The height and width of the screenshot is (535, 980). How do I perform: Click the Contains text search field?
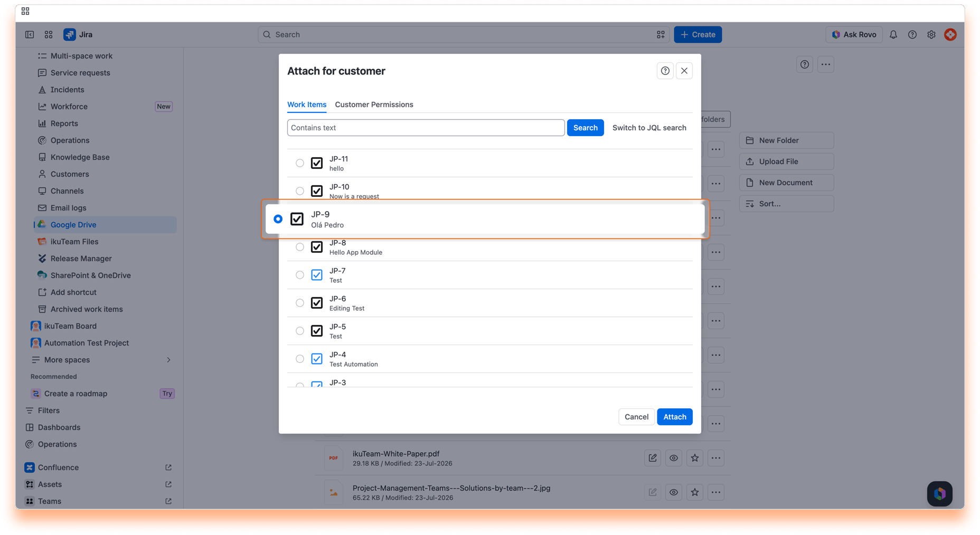click(x=426, y=128)
